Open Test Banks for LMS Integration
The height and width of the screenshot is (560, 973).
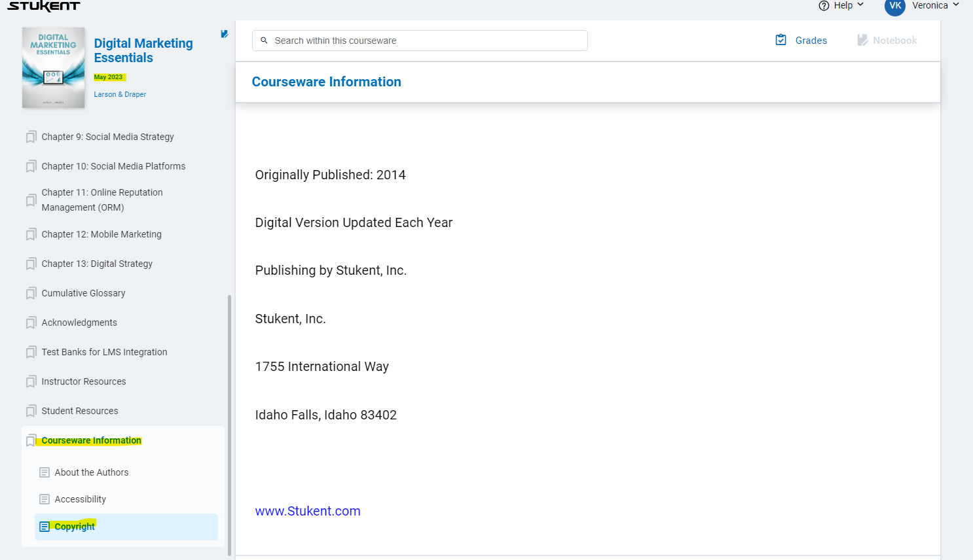tap(104, 352)
